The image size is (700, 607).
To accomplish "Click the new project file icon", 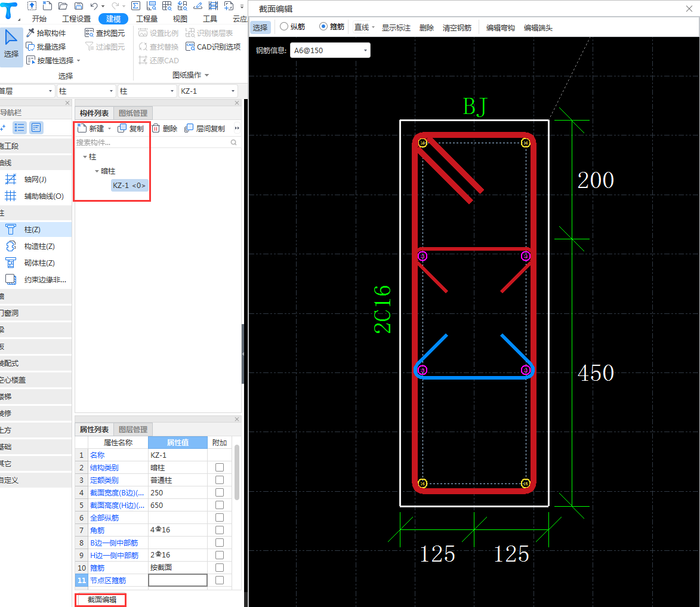I will coord(47,6).
